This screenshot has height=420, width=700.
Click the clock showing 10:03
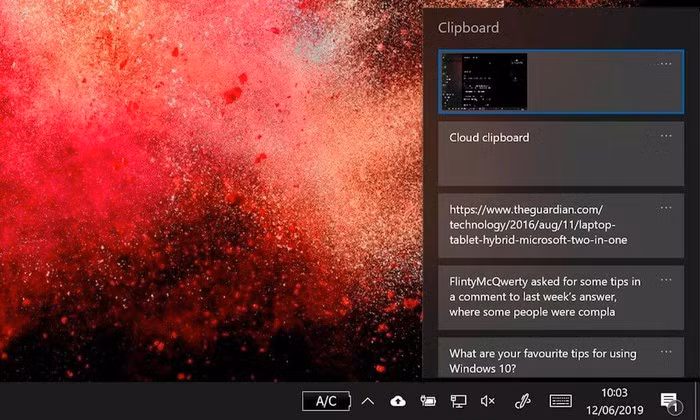[616, 401]
